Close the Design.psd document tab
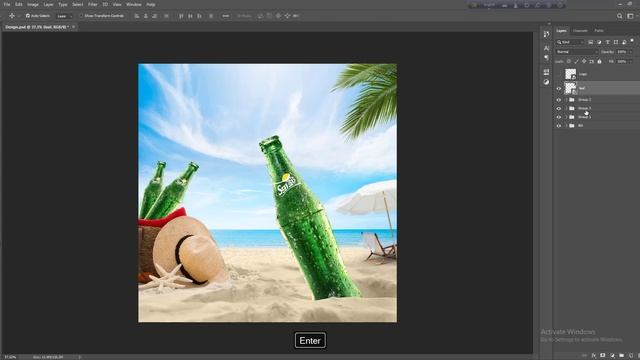The image size is (640, 360). point(73,27)
